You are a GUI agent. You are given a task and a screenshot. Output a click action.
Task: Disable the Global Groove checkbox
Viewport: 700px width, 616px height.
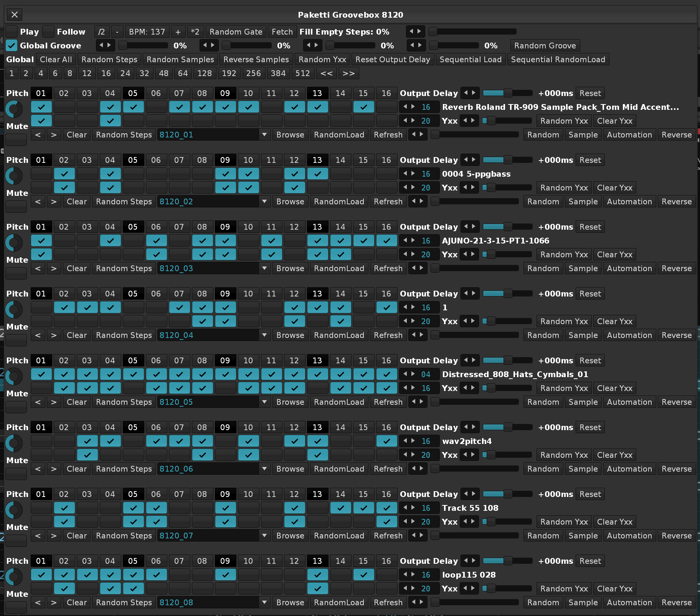12,46
